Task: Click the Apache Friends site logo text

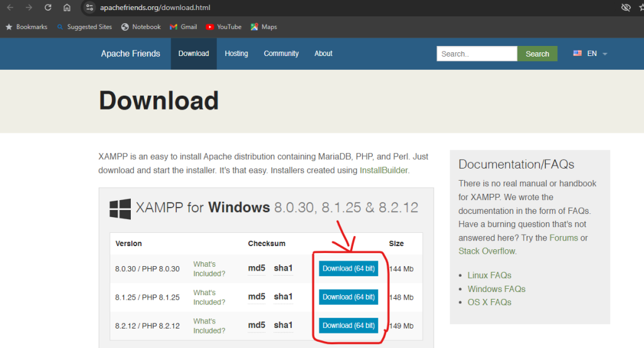Action: [130, 53]
